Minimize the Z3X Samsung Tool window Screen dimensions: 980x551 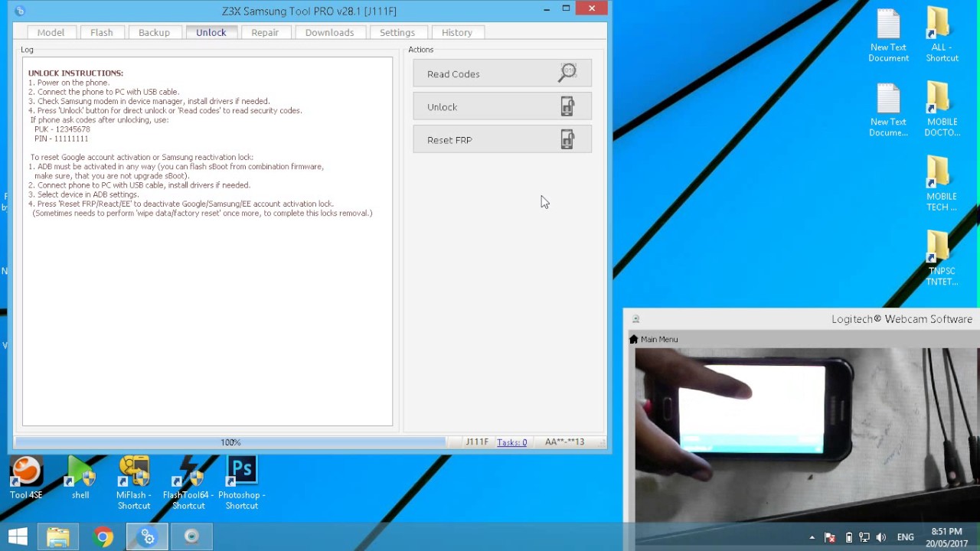tap(547, 9)
